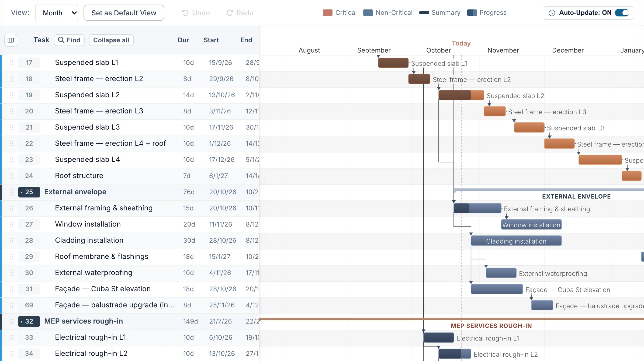Screen dimensions: 644x361
Task: Select the Suspended slab L1 Gantt bar
Action: click(x=393, y=63)
